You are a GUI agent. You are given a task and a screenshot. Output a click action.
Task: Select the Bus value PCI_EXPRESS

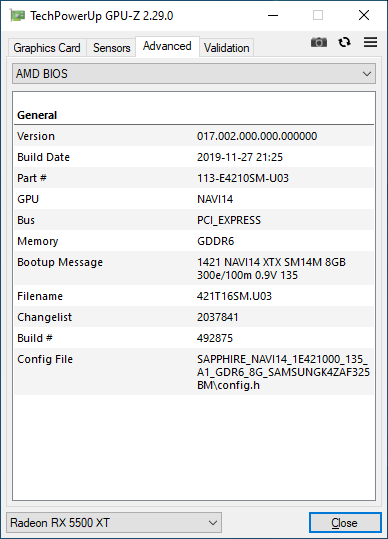click(x=229, y=220)
